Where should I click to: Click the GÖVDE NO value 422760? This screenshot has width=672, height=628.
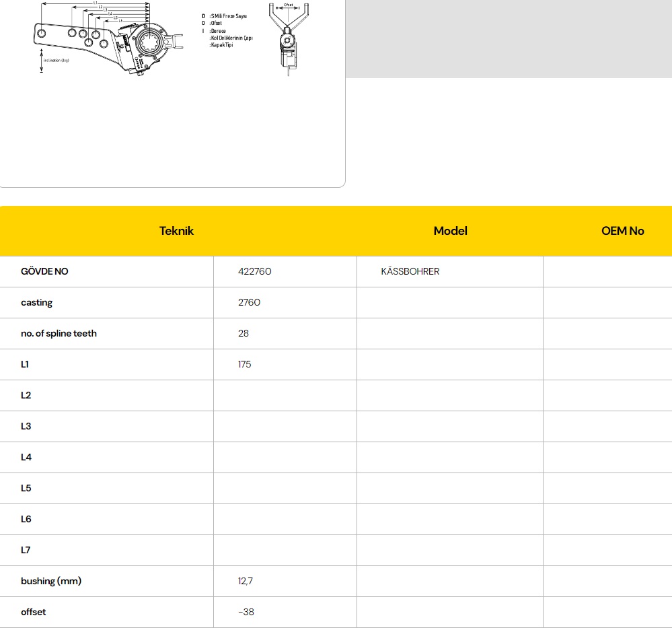pos(254,271)
